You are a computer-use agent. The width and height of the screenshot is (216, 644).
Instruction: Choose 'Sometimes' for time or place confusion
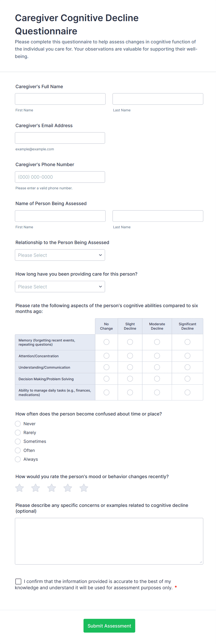tap(18, 441)
